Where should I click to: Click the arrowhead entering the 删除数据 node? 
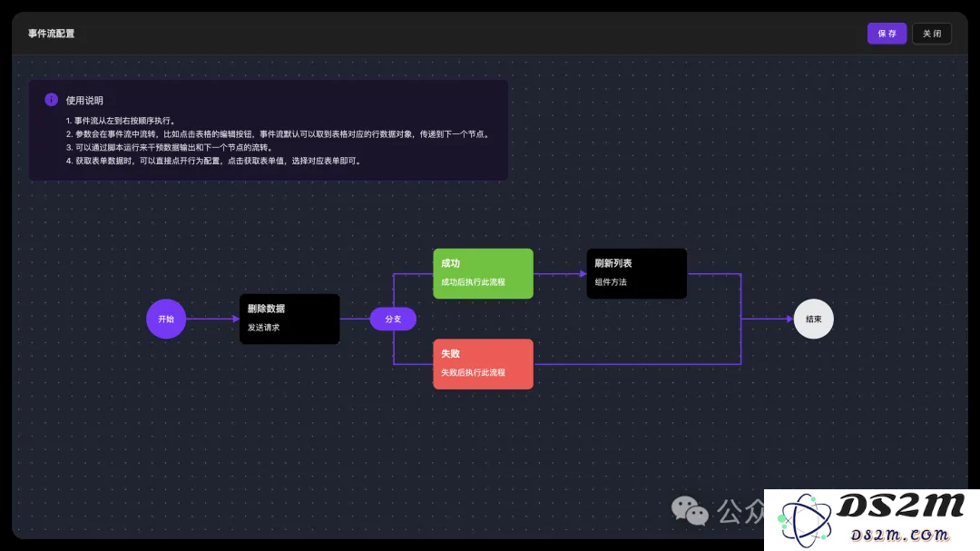pos(236,319)
